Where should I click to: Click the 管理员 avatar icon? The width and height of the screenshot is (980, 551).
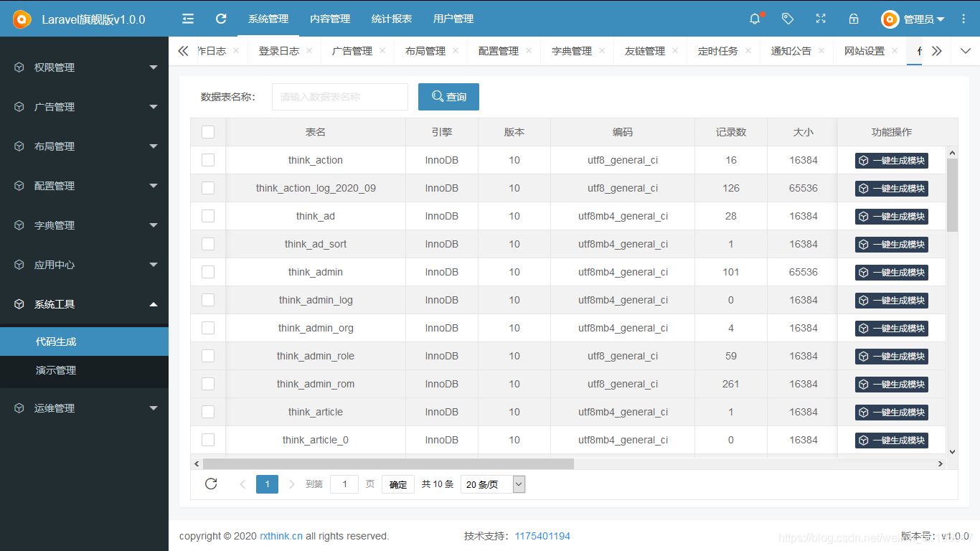pos(890,19)
